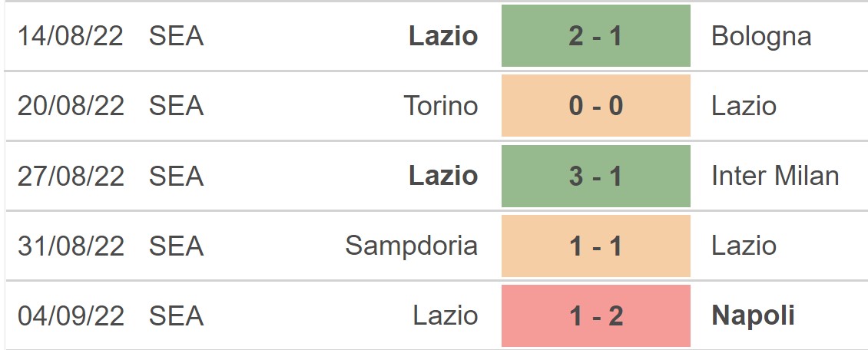Select the 20/08/22 date cell

(71, 106)
